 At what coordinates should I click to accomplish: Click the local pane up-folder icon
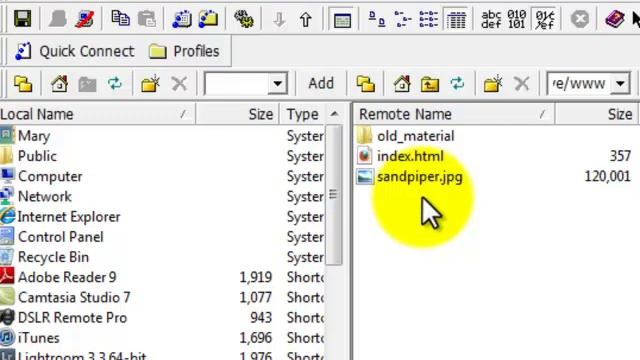pyautogui.click(x=87, y=84)
